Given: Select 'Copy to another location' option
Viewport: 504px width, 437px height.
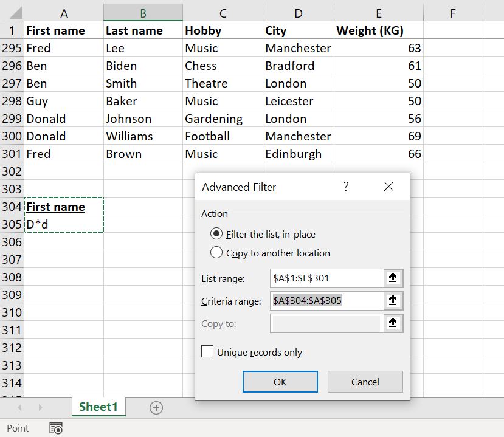Looking at the screenshot, I should (x=216, y=253).
